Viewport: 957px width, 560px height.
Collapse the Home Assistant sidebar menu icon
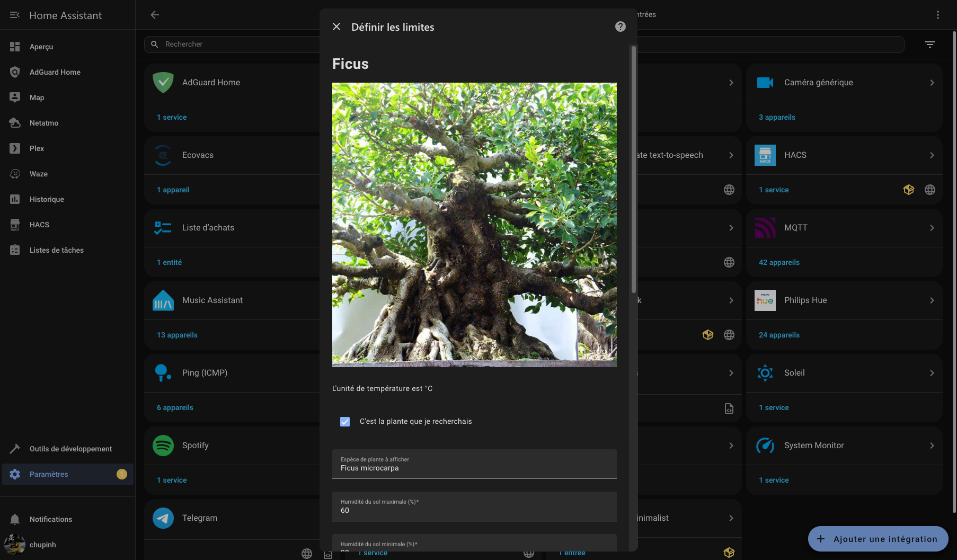pyautogui.click(x=15, y=15)
